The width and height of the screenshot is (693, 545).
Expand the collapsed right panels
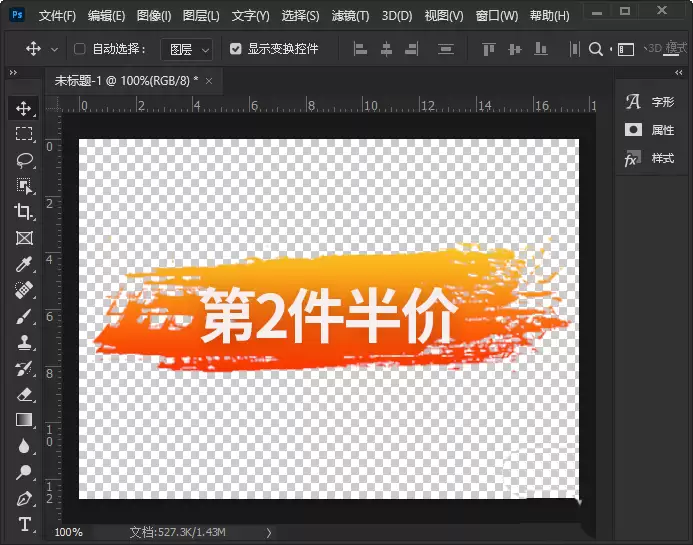[x=679, y=72]
